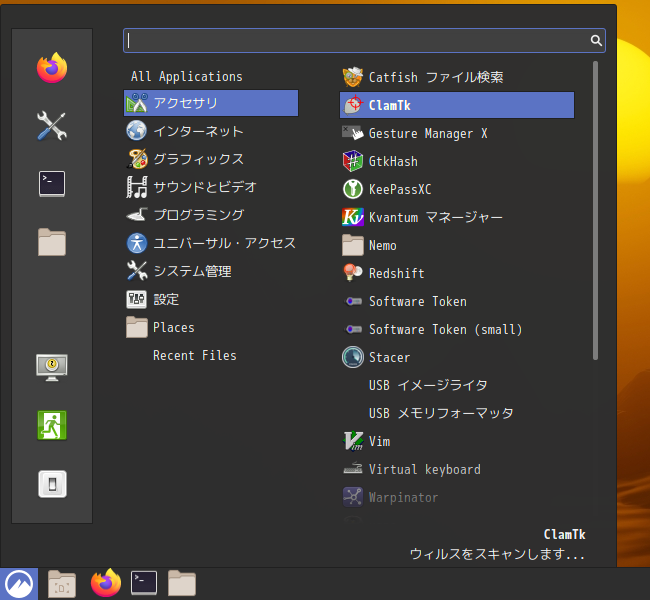
Task: Click the power off switch icon
Action: click(x=52, y=484)
